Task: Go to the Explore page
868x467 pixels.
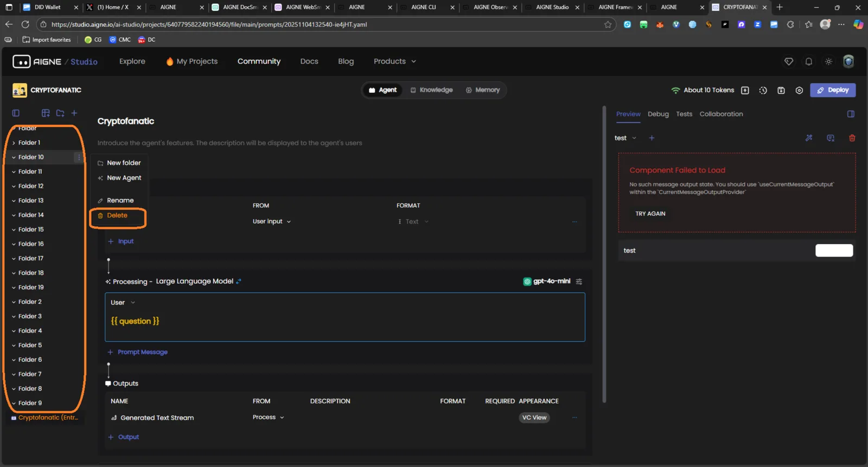Action: (132, 62)
